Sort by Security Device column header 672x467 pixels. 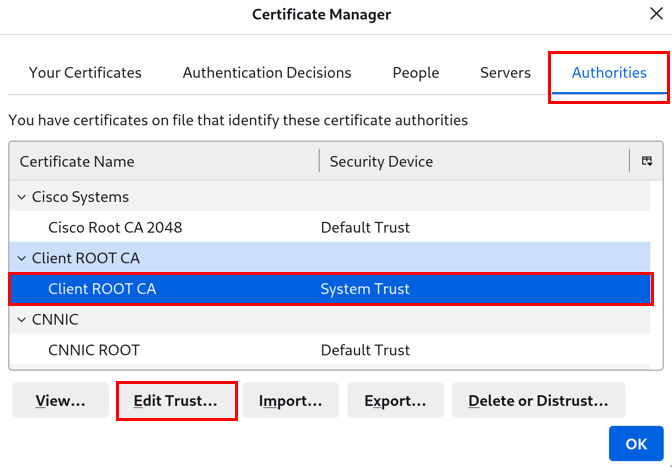click(x=470, y=161)
